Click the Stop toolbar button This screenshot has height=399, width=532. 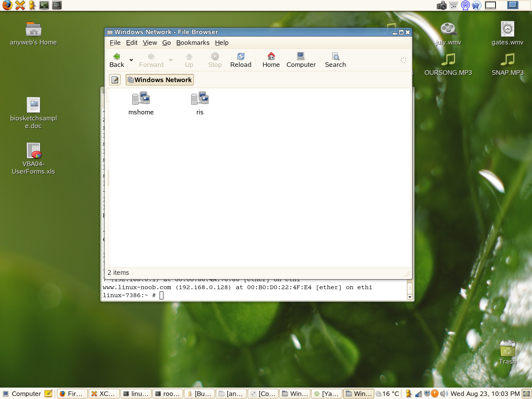[215, 60]
